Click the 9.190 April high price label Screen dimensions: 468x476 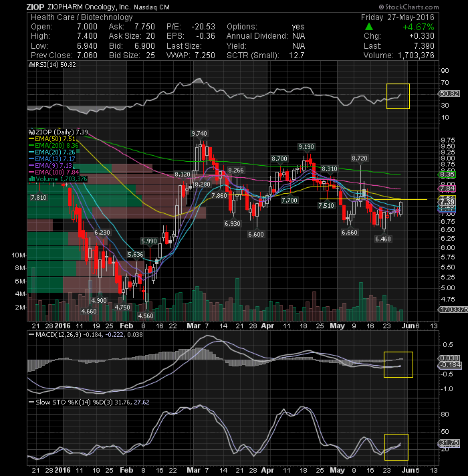306,147
